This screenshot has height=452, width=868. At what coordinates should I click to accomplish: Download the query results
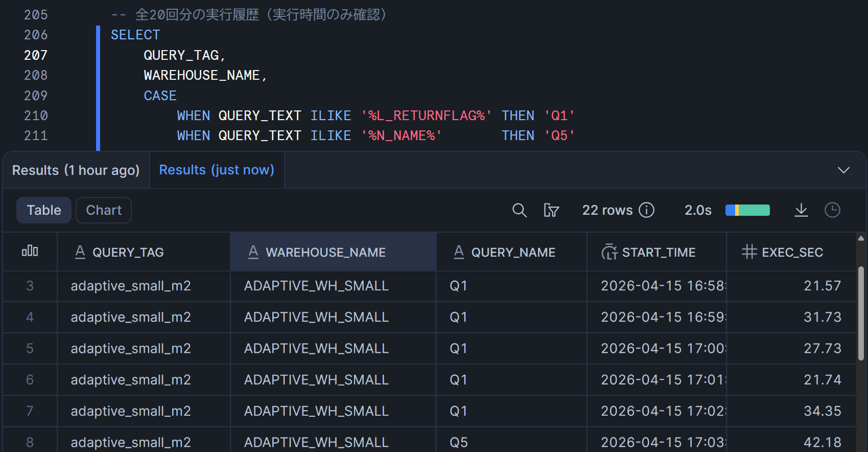tap(801, 210)
